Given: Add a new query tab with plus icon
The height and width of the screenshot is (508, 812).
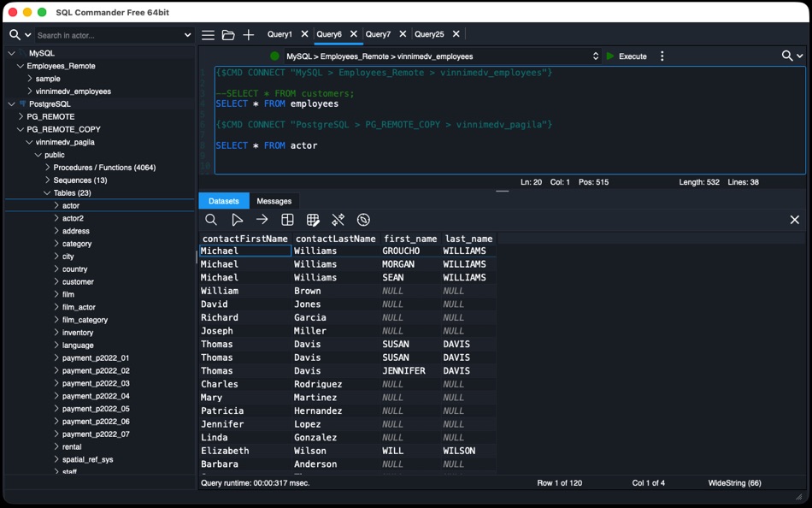Looking at the screenshot, I should [x=249, y=35].
